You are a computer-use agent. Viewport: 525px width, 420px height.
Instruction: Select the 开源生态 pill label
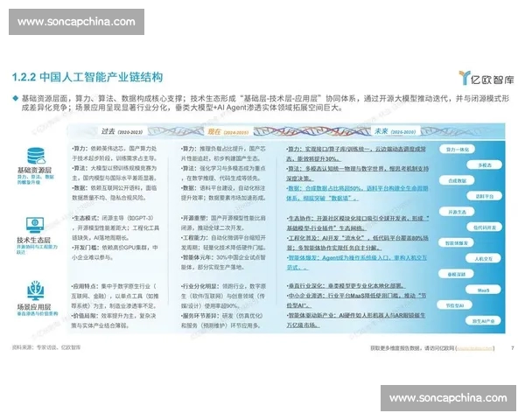[x=457, y=212]
